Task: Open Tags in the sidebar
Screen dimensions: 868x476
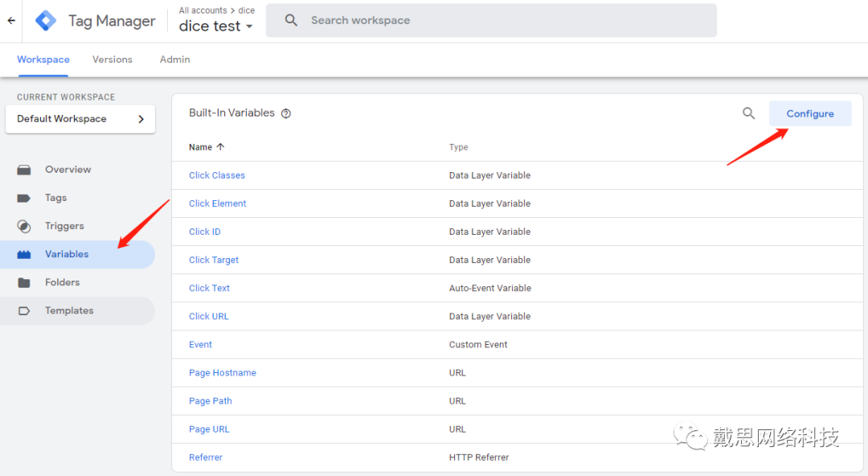Action: 55,198
